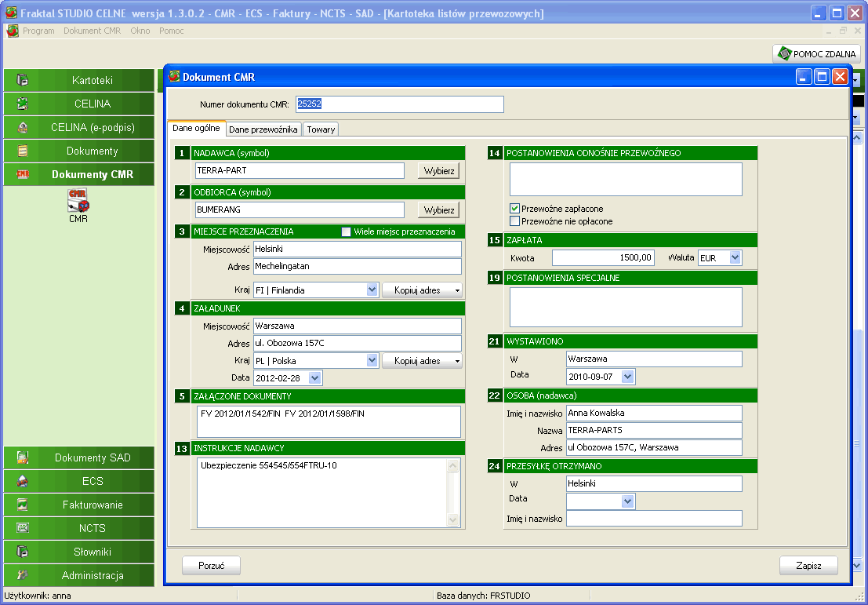Open destination country dropdown showing FI | Finlandia
Screen dimensions: 868x605
(372, 290)
